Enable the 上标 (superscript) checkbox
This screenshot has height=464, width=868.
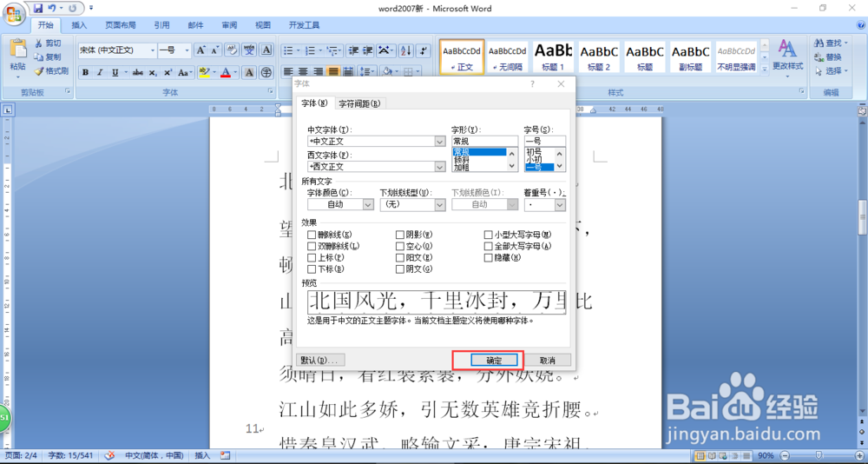click(x=312, y=258)
